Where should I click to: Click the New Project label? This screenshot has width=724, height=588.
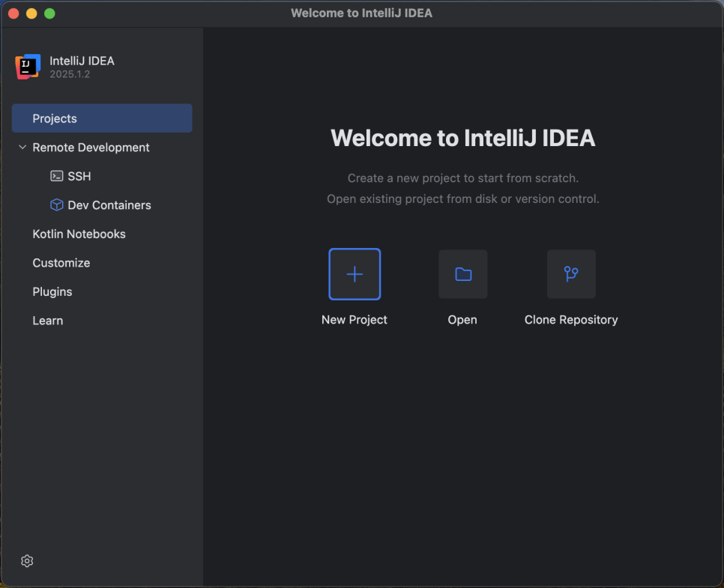click(x=355, y=319)
